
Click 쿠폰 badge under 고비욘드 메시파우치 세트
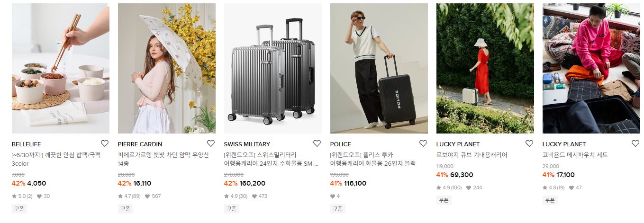550,200
